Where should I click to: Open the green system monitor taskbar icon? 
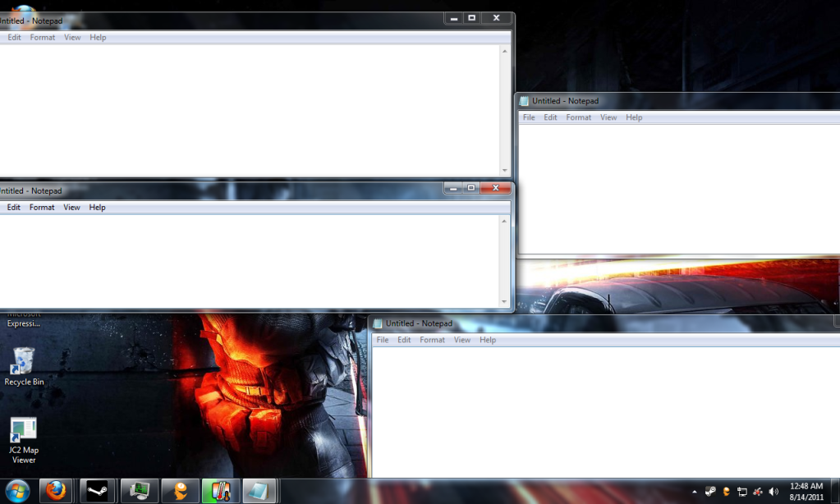(x=140, y=491)
